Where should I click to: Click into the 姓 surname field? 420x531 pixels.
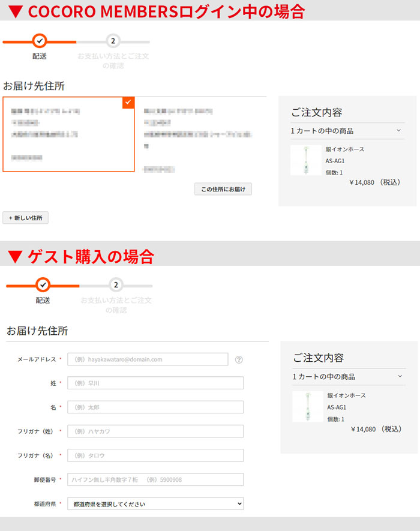(x=155, y=383)
